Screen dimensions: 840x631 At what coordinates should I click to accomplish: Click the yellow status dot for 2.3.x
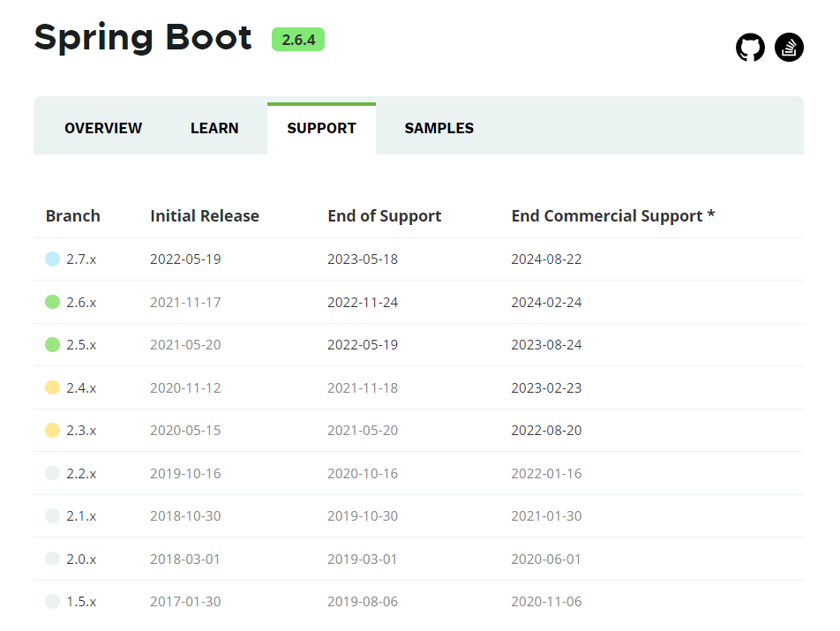(53, 430)
